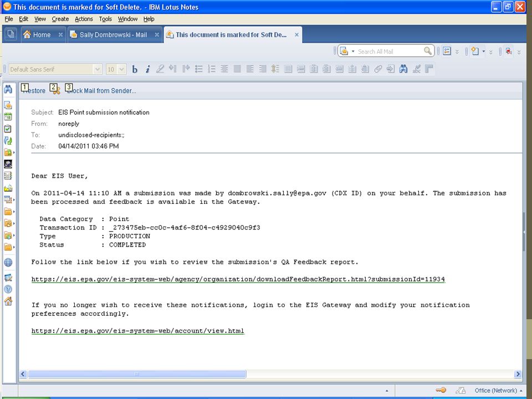Apply numbered list formatting
Image resolution: width=532 pixels, height=399 pixels.
pyautogui.click(x=212, y=69)
